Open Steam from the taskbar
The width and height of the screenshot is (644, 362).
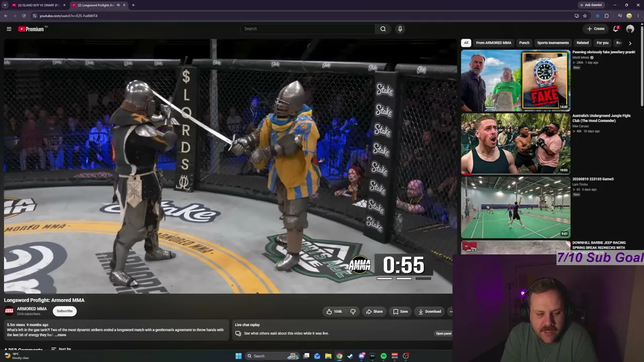[x=350, y=356]
